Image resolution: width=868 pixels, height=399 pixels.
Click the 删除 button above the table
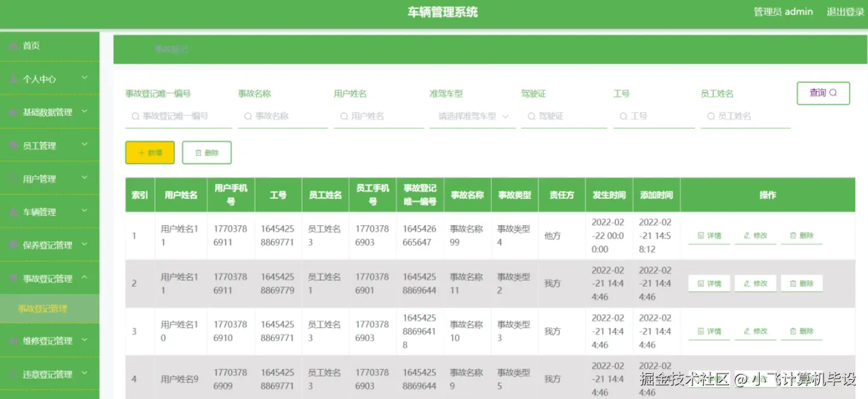pos(207,153)
